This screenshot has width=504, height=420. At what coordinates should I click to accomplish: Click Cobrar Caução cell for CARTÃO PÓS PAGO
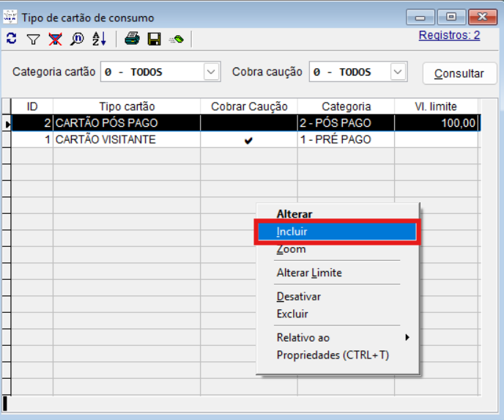249,123
